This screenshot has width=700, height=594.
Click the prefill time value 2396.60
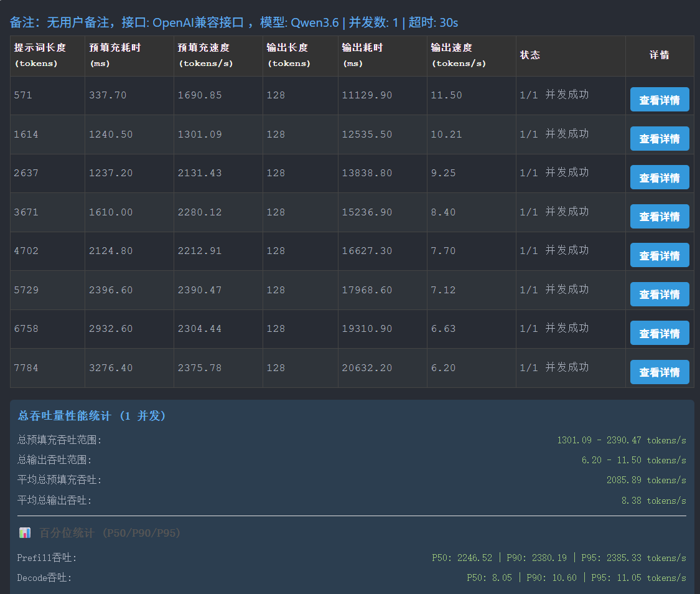click(111, 290)
